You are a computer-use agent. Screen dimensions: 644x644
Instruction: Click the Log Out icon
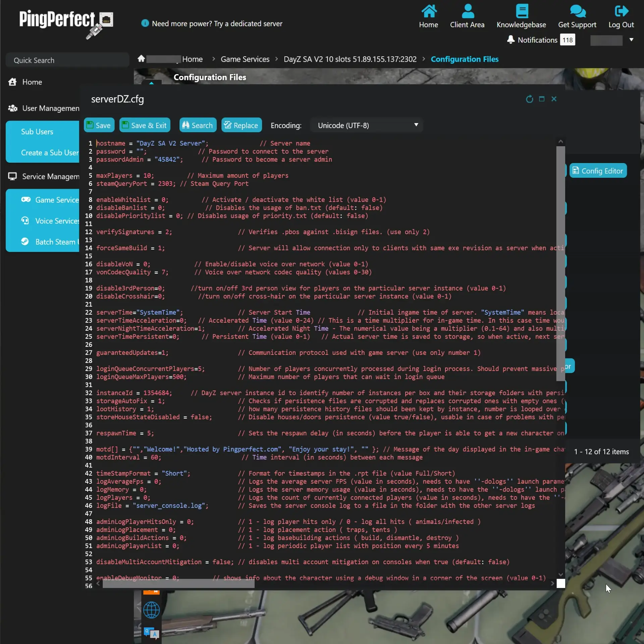pyautogui.click(x=621, y=16)
